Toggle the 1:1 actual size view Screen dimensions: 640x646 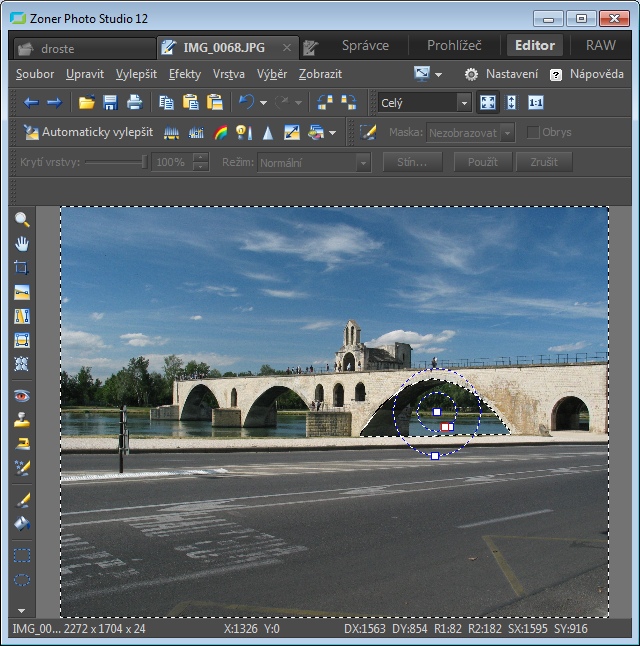(536, 102)
